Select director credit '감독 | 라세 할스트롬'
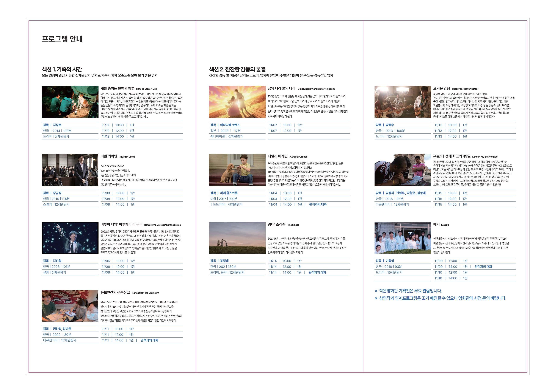555x392 pixels. (224, 193)
